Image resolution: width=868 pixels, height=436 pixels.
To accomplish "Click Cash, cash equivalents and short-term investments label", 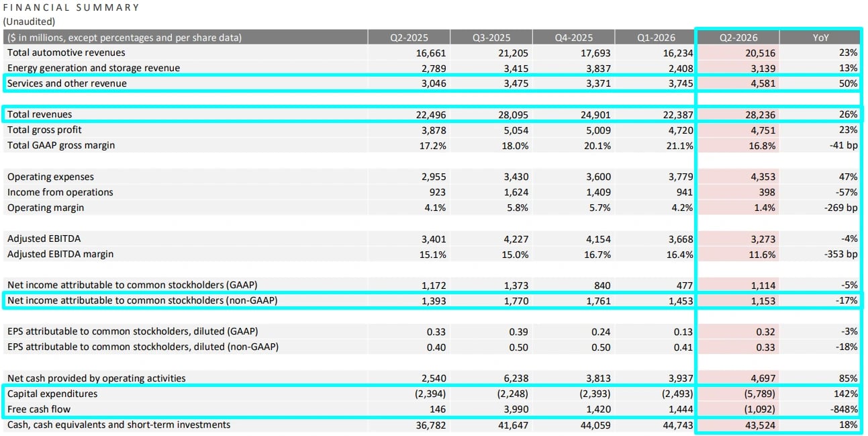I will pyautogui.click(x=119, y=425).
